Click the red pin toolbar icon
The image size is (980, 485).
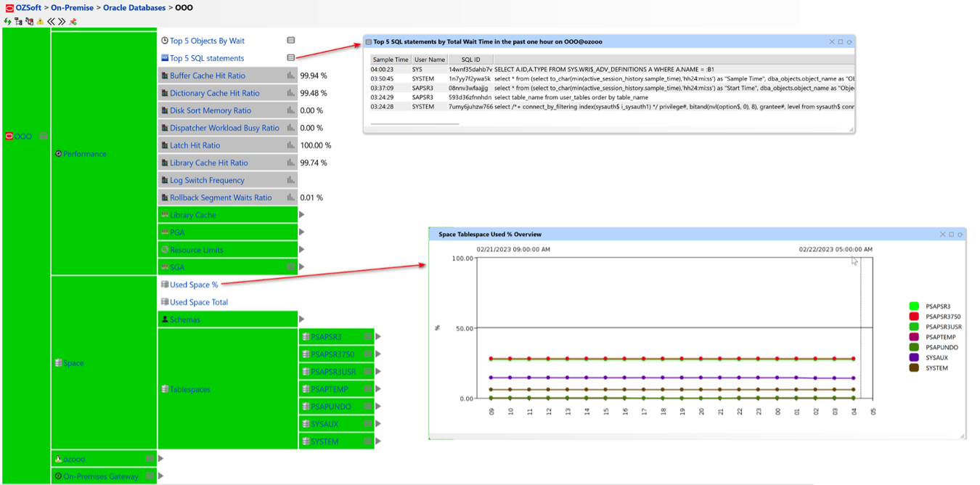pyautogui.click(x=72, y=22)
